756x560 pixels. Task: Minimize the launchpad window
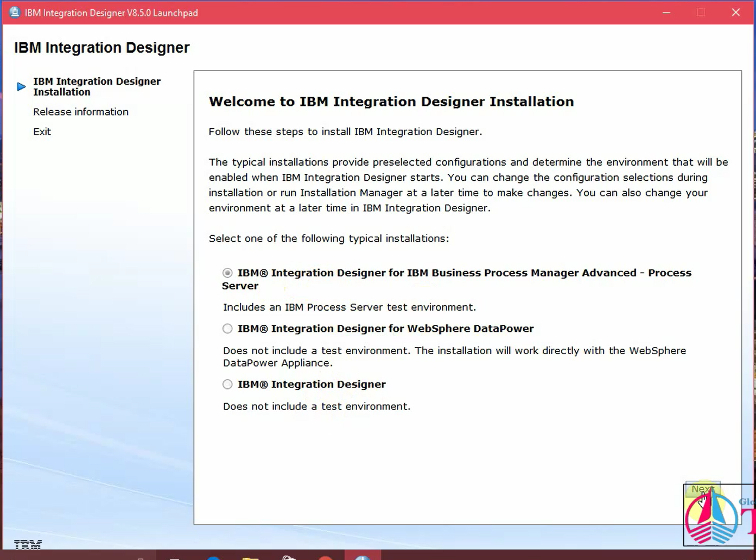pyautogui.click(x=666, y=12)
